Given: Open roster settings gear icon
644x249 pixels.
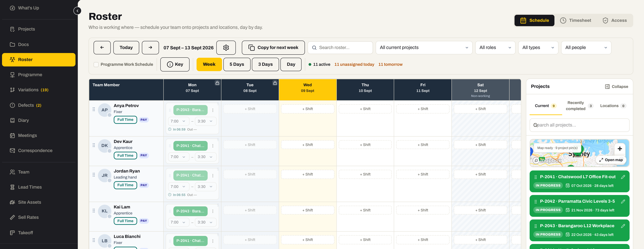Looking at the screenshot, I should (226, 47).
